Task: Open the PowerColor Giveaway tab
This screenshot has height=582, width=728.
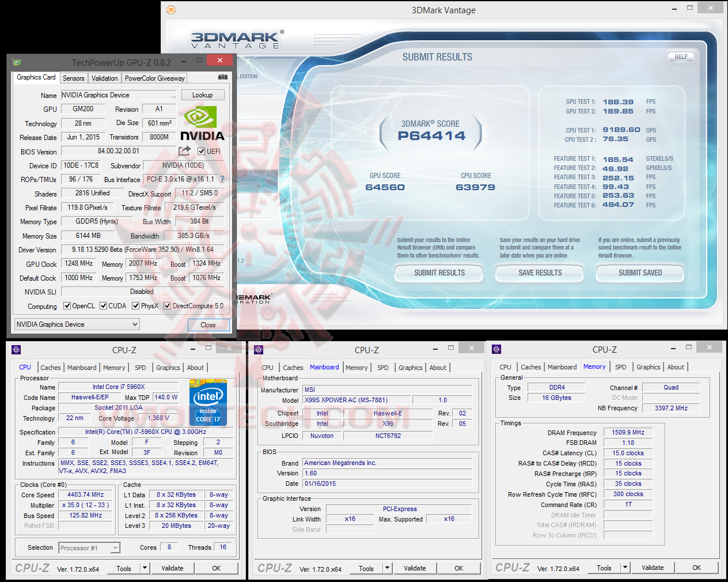Action: point(154,78)
